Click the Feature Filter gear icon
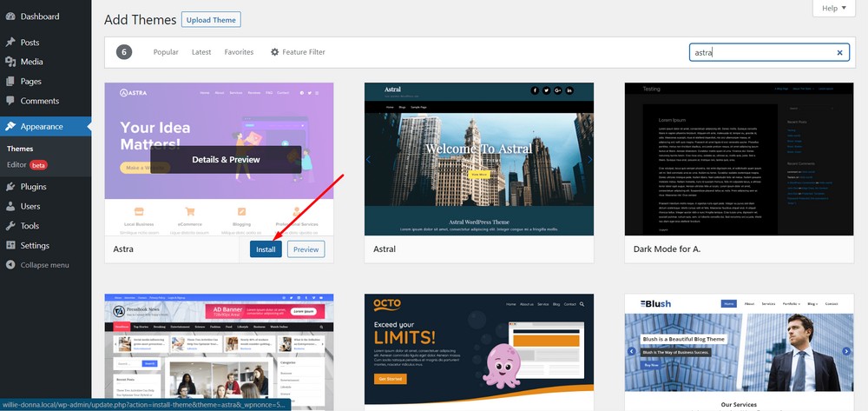The width and height of the screenshot is (868, 411). click(x=274, y=52)
